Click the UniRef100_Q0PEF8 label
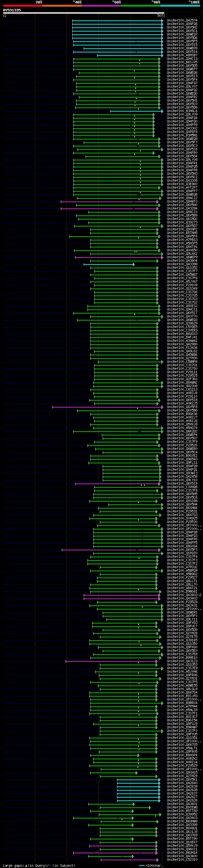 click(x=182, y=132)
